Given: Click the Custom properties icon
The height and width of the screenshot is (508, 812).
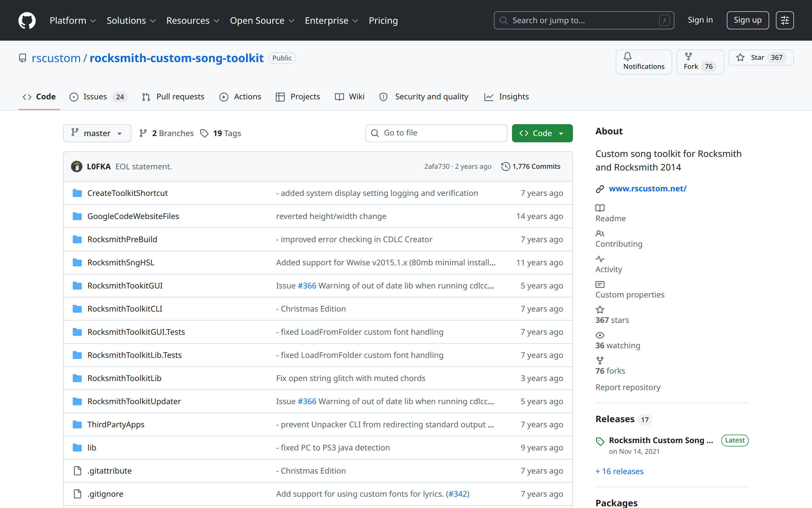Looking at the screenshot, I should [600, 284].
